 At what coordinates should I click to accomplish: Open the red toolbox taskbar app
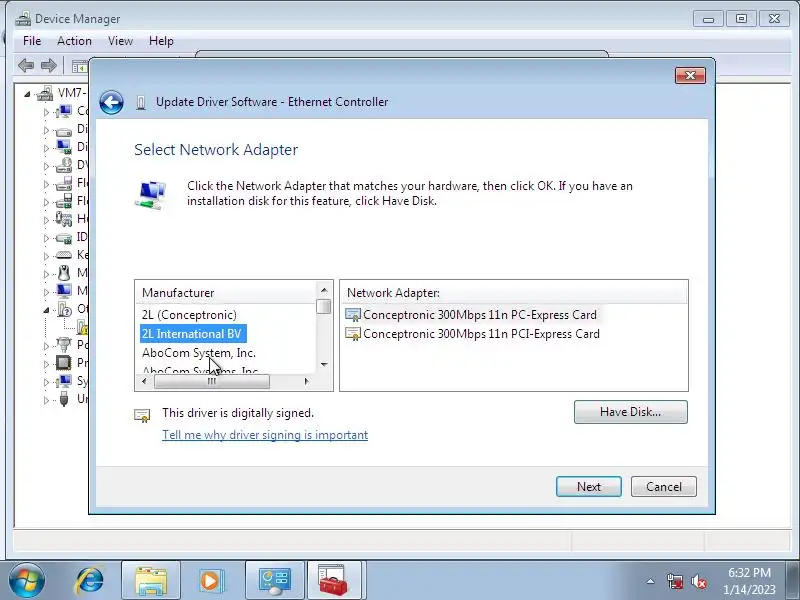coord(333,580)
